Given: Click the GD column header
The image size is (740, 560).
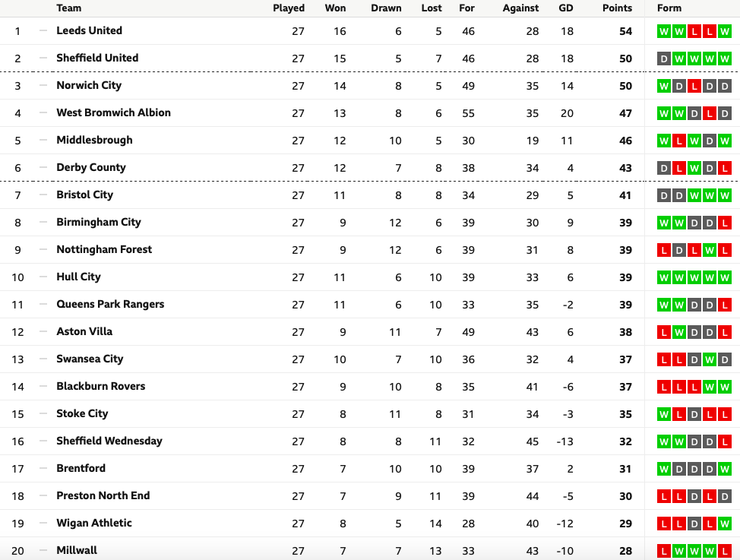Looking at the screenshot, I should click(566, 8).
